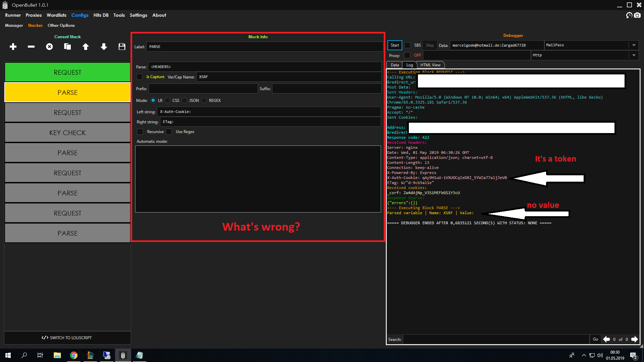Click the Start button in debugger
This screenshot has height=362, width=644.
point(394,45)
